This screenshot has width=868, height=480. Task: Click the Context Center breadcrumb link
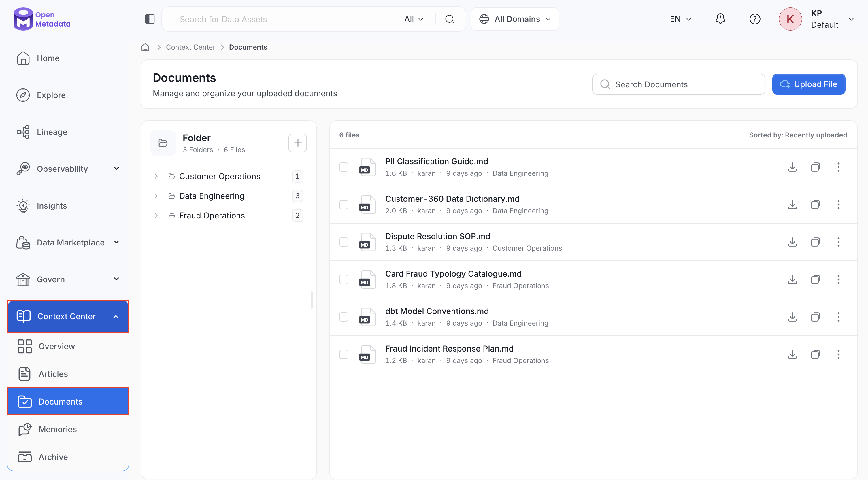click(x=190, y=47)
